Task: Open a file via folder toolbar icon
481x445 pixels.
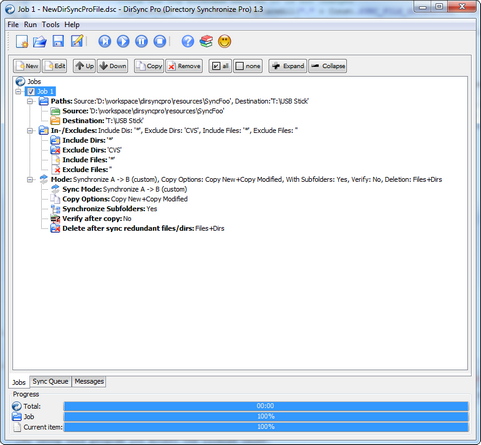Action: [40, 42]
